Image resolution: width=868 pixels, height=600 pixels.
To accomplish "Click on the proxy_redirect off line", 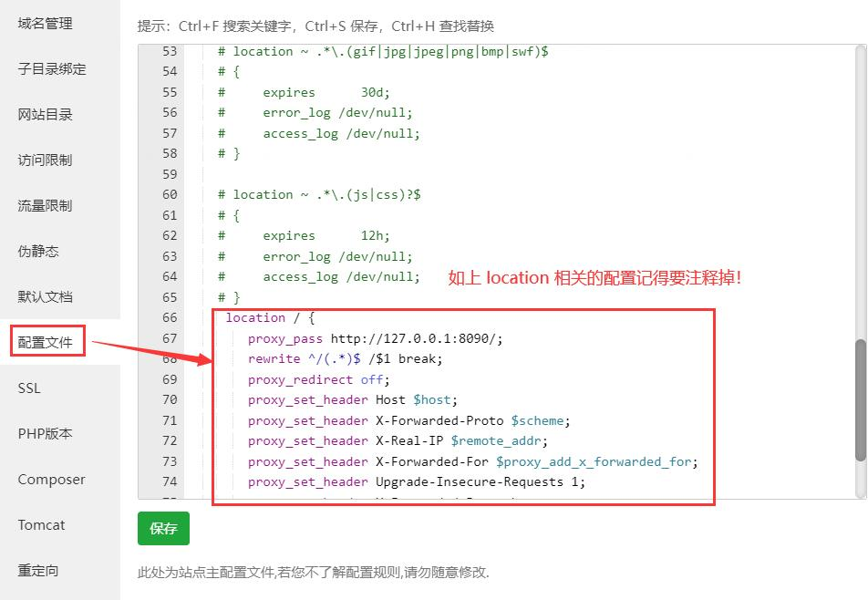I will [318, 379].
